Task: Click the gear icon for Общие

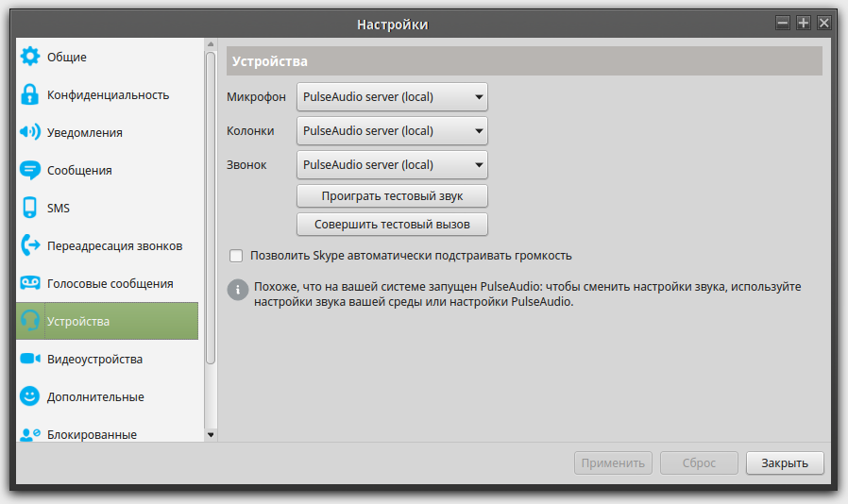Action: [30, 57]
